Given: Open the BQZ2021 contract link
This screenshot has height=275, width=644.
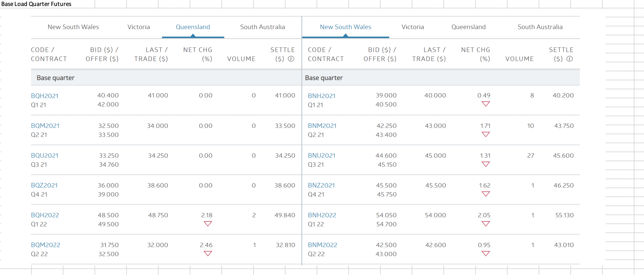Looking at the screenshot, I should point(44,185).
